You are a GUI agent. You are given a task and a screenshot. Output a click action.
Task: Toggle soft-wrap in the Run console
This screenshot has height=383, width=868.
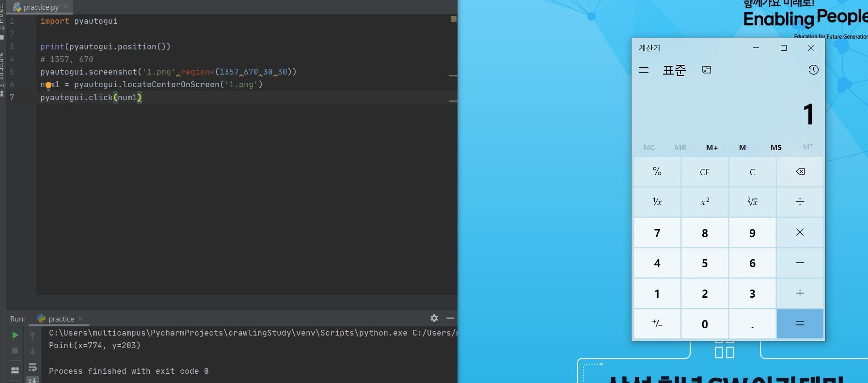32,367
